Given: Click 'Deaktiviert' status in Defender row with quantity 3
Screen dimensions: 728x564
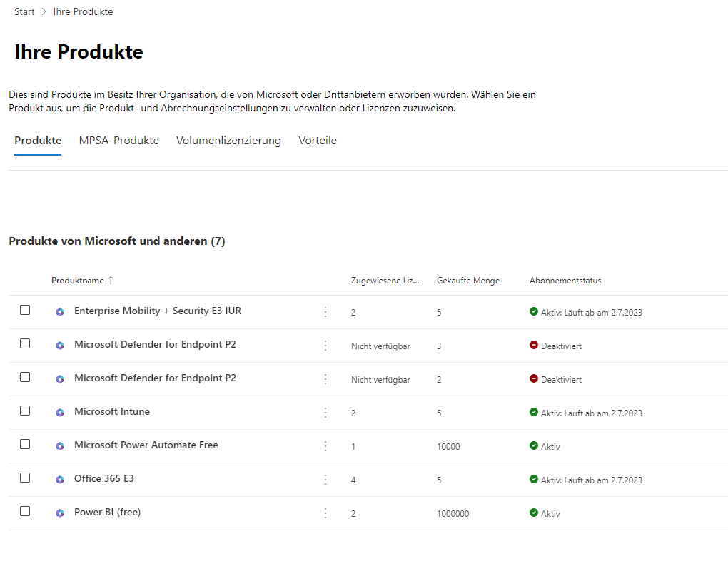Looking at the screenshot, I should [x=561, y=346].
